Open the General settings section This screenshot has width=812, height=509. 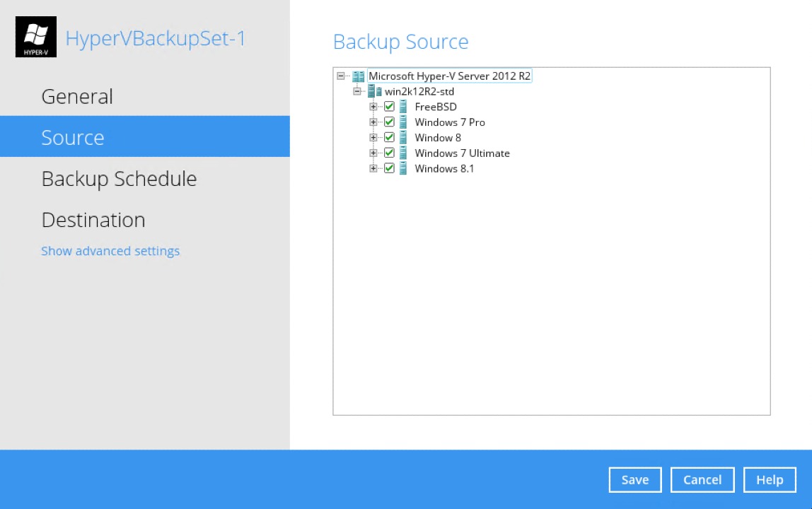(76, 96)
